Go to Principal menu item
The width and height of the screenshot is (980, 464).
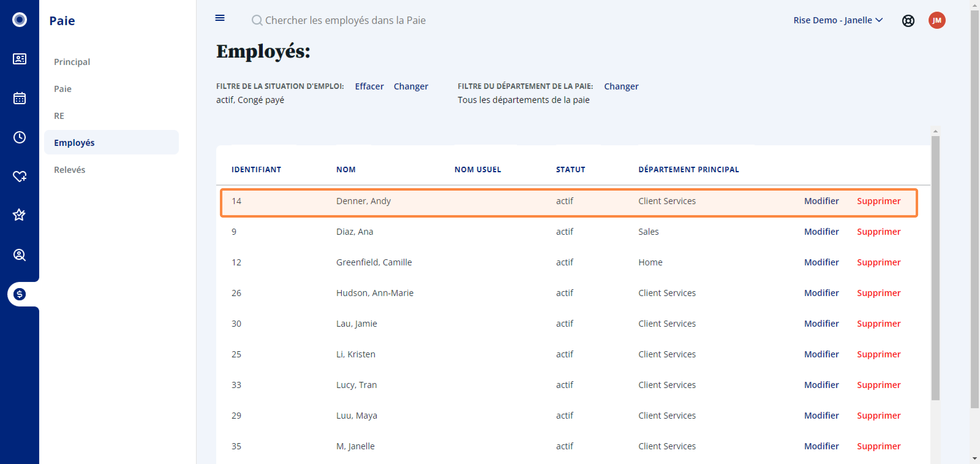point(72,62)
